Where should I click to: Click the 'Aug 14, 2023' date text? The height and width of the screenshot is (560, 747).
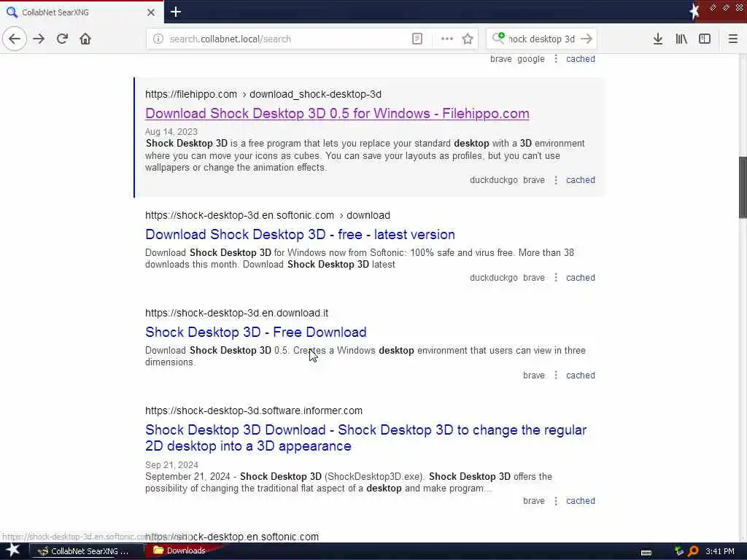coord(171,132)
